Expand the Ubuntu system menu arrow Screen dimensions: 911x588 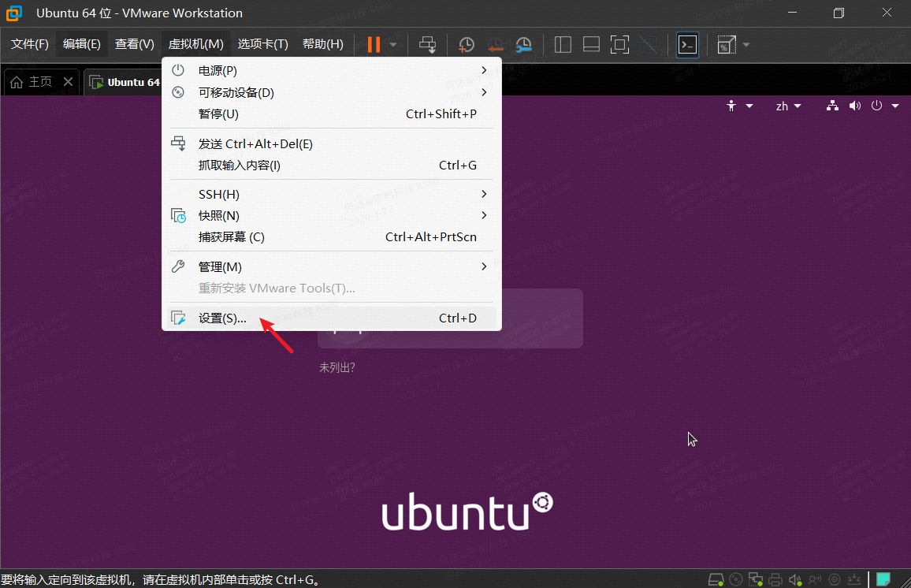[x=895, y=106]
